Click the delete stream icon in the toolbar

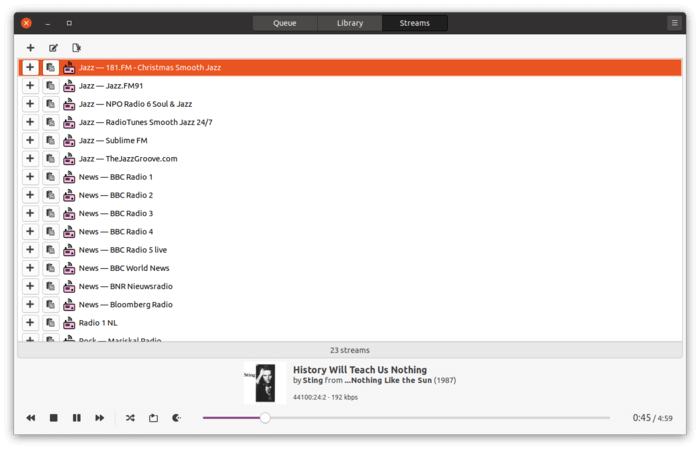click(x=76, y=47)
